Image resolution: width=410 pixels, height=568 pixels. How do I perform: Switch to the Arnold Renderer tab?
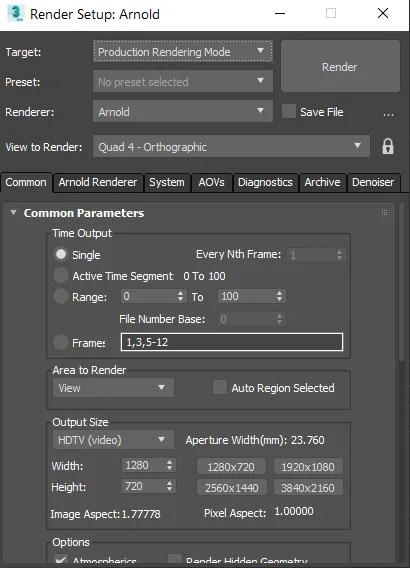(98, 182)
